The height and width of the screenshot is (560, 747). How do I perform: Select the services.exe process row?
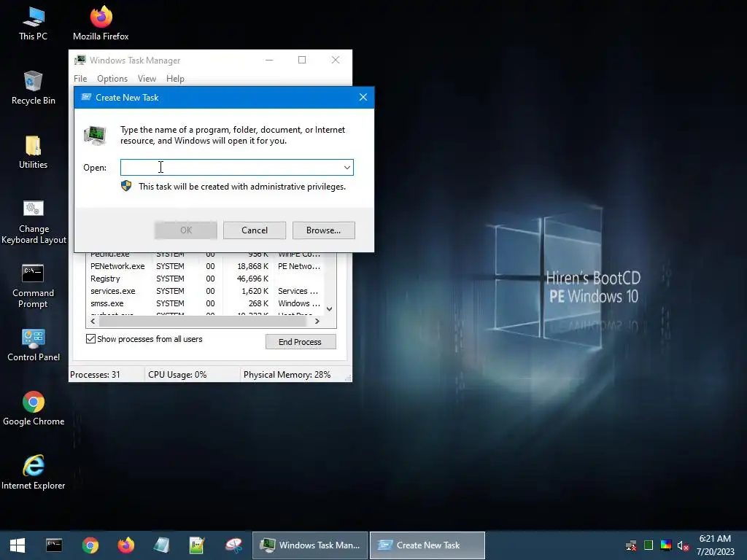click(x=205, y=292)
